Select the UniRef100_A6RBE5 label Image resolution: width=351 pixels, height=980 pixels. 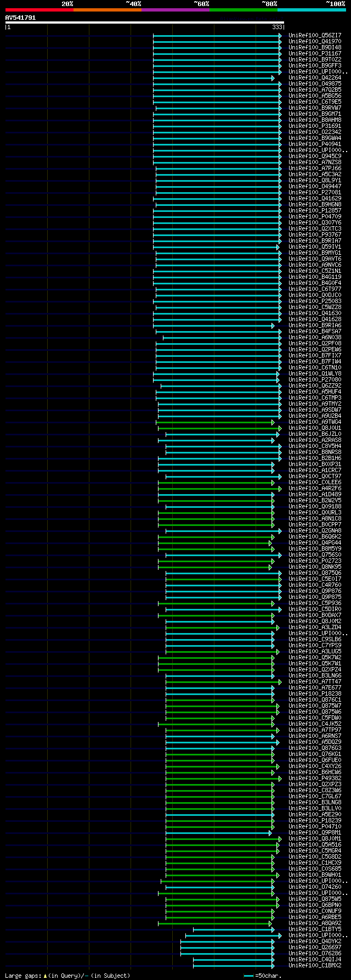315,917
